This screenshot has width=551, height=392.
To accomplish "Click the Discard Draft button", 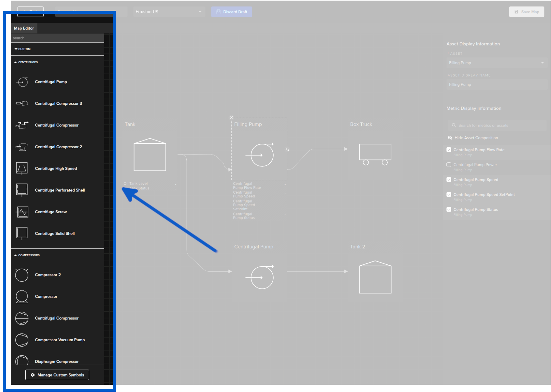I will (231, 12).
